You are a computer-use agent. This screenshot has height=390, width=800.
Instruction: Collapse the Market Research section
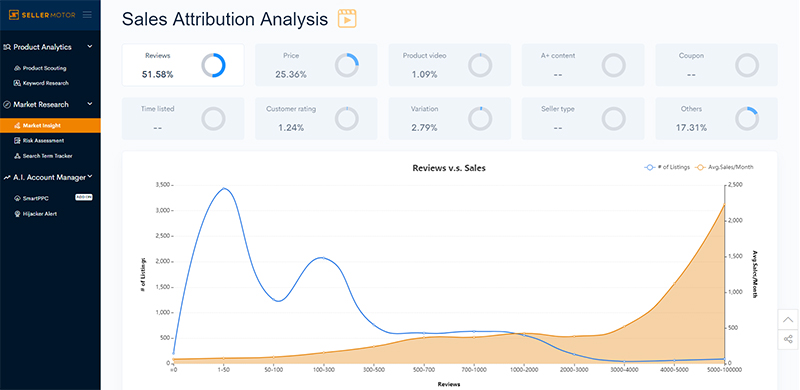coord(90,104)
